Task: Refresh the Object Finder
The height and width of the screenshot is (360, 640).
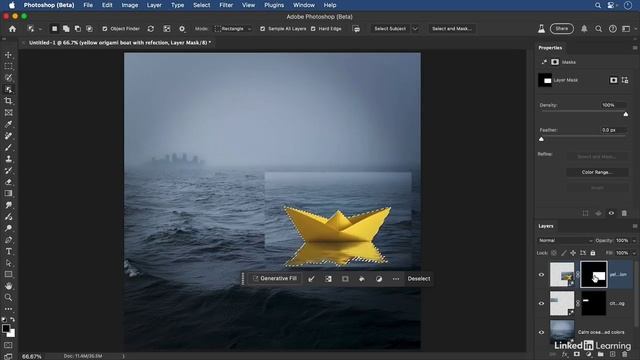Action: tap(151, 29)
